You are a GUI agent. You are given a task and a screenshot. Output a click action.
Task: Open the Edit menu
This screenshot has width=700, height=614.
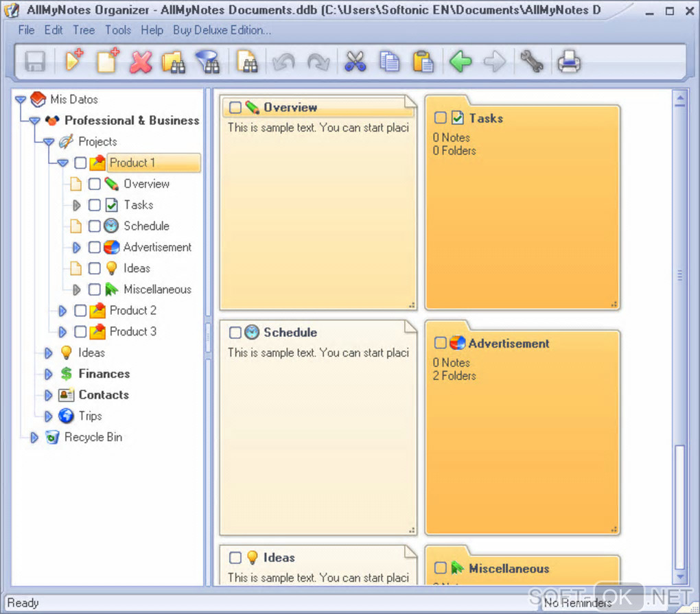[x=53, y=30]
